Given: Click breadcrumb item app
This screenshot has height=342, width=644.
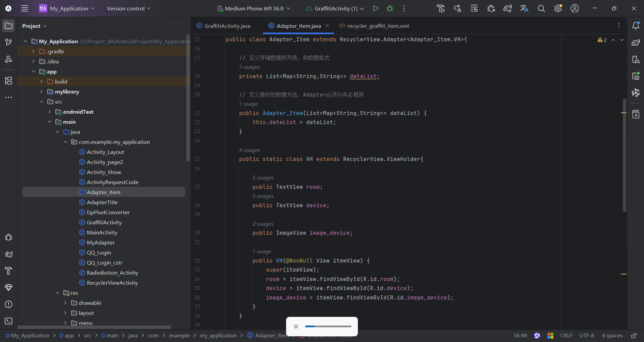Looking at the screenshot, I should tap(67, 336).
